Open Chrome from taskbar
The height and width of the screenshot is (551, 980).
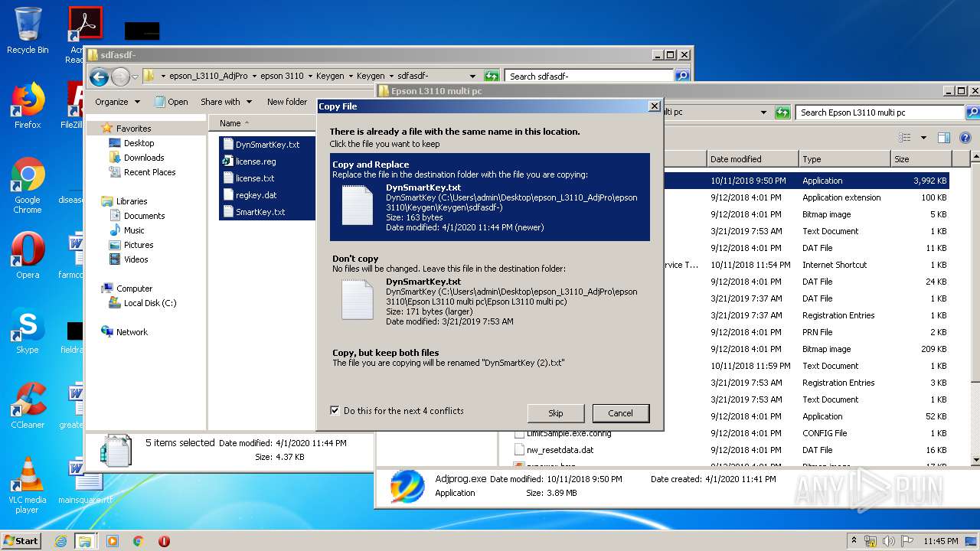pos(139,541)
